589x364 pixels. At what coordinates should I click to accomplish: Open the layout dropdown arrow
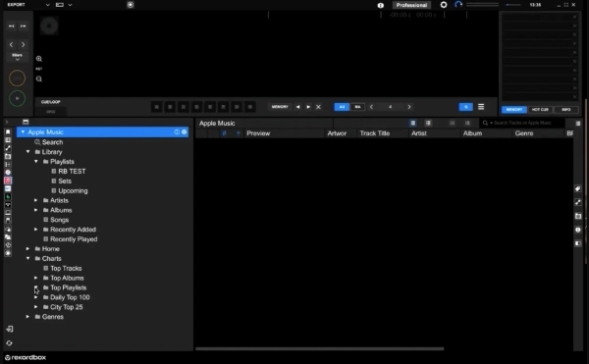click(70, 5)
